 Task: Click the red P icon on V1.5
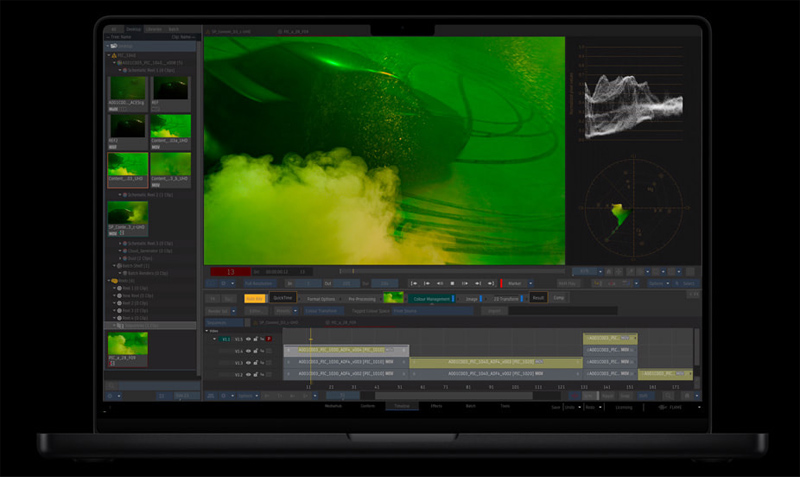[269, 339]
